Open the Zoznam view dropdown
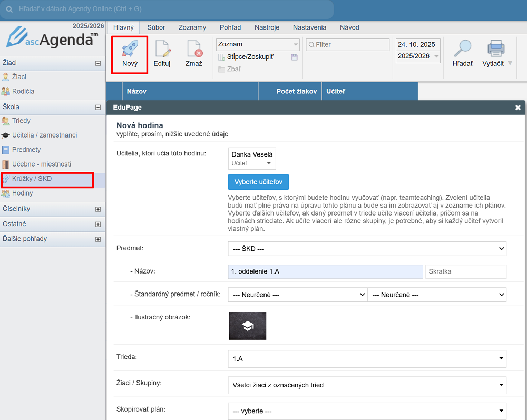This screenshot has height=420, width=527. pyautogui.click(x=258, y=44)
